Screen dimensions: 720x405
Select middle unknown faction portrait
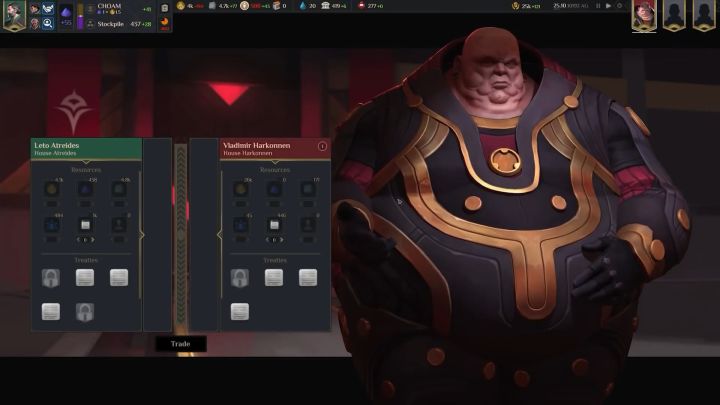click(674, 15)
